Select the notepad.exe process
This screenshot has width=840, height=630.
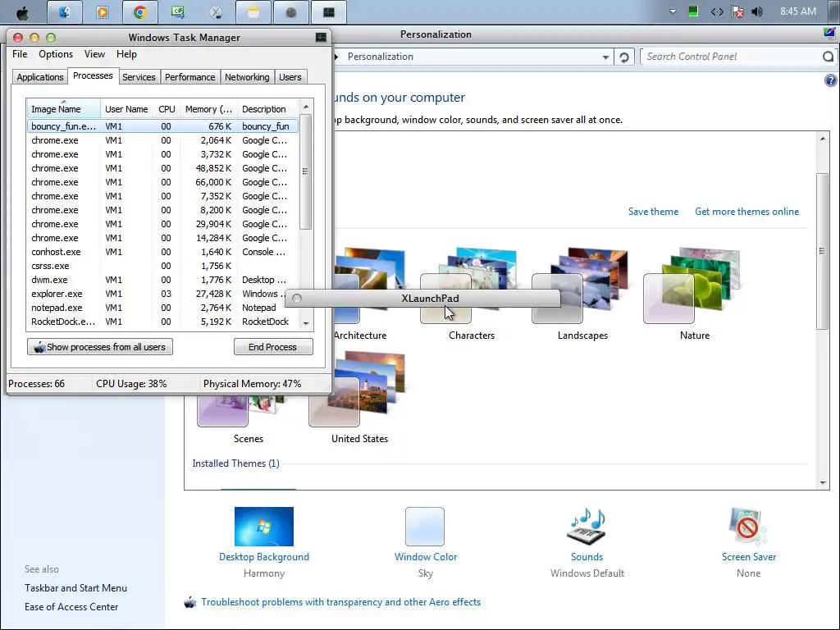[x=155, y=308]
